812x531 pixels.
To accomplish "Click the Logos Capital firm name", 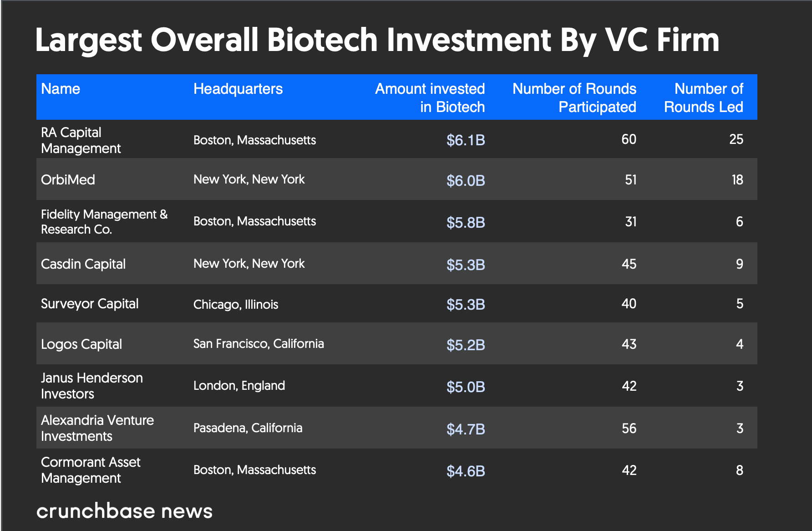I will [81, 344].
